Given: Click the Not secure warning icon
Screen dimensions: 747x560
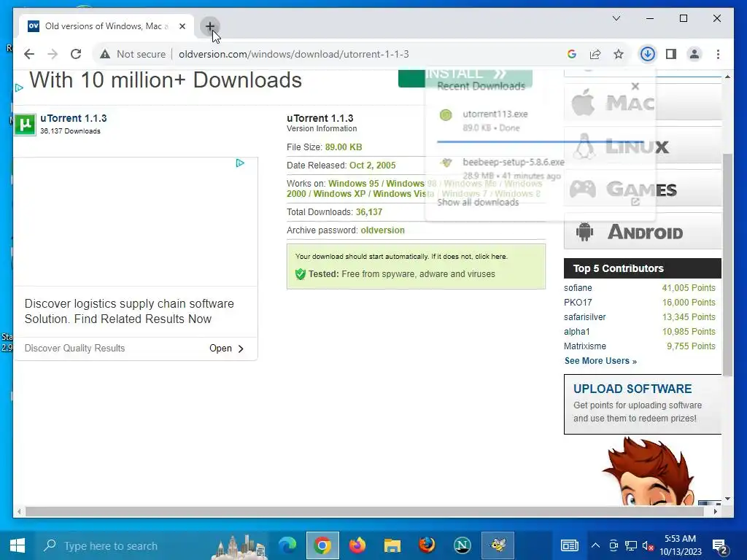Looking at the screenshot, I should tap(105, 54).
